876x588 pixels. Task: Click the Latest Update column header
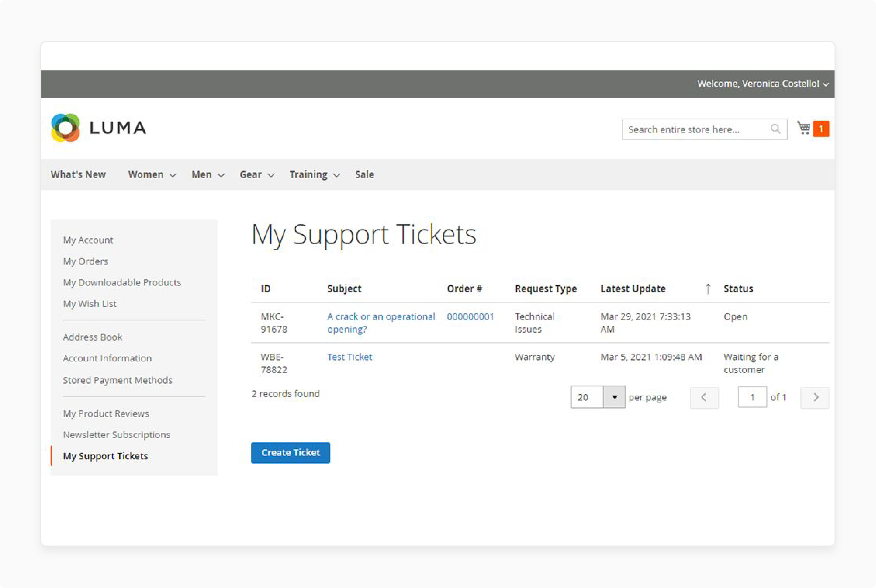633,289
